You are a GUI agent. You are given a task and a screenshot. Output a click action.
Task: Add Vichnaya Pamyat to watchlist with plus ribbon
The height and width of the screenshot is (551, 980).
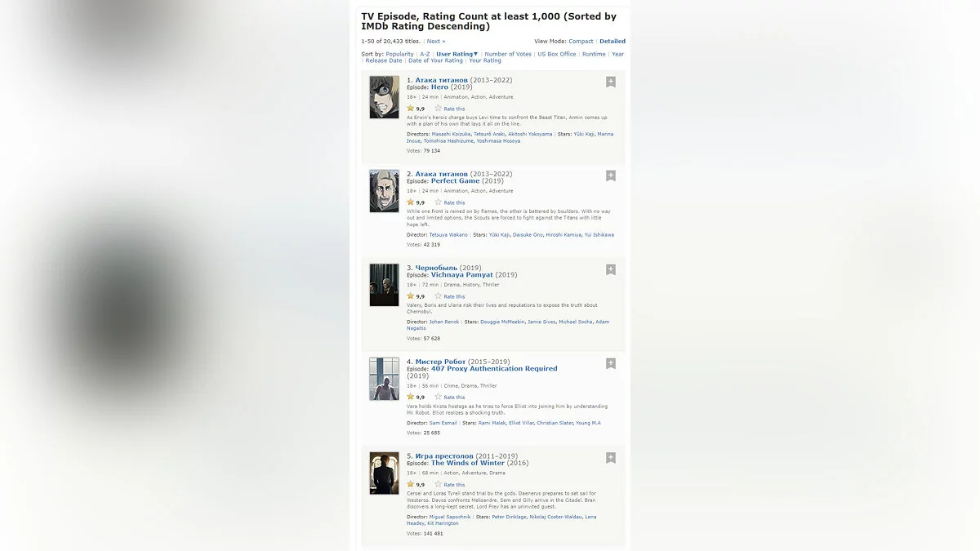pyautogui.click(x=611, y=269)
